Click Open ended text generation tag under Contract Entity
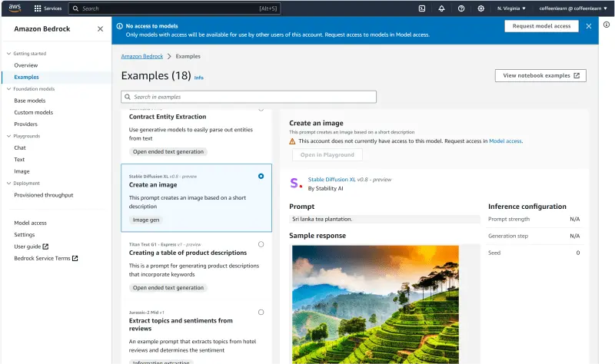The width and height of the screenshot is (615, 364). tap(168, 151)
